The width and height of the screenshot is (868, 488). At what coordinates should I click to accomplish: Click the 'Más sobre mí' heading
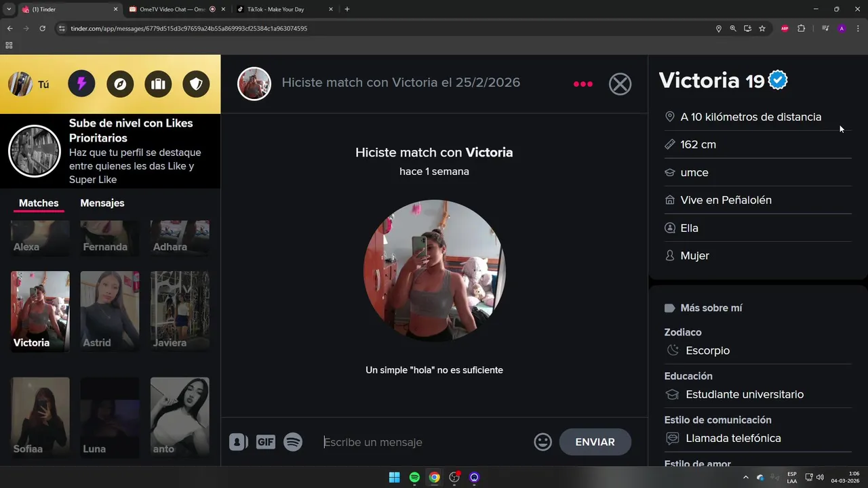pyautogui.click(x=711, y=308)
